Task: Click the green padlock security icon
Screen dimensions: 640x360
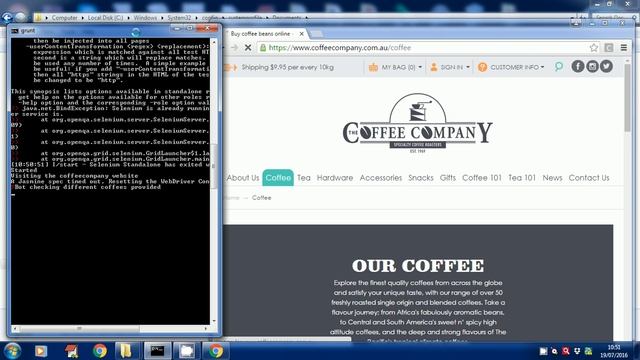Action: point(263,48)
